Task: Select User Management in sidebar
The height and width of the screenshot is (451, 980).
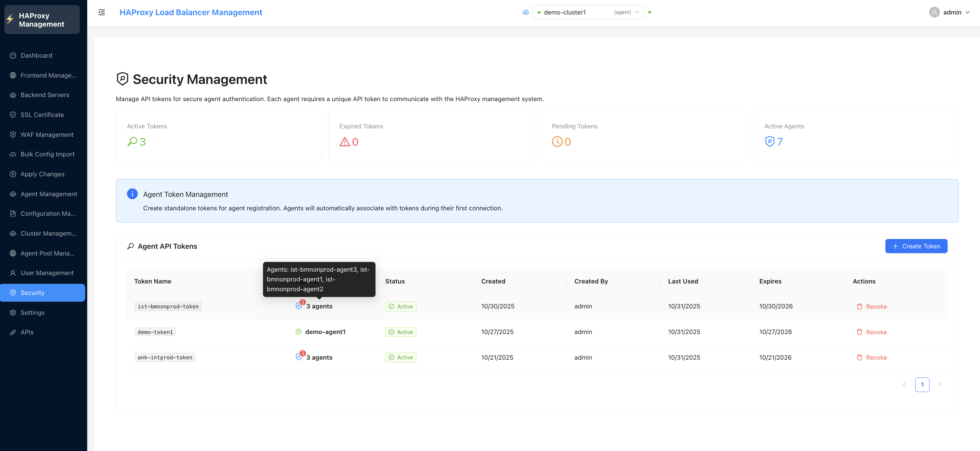Action: [43, 273]
